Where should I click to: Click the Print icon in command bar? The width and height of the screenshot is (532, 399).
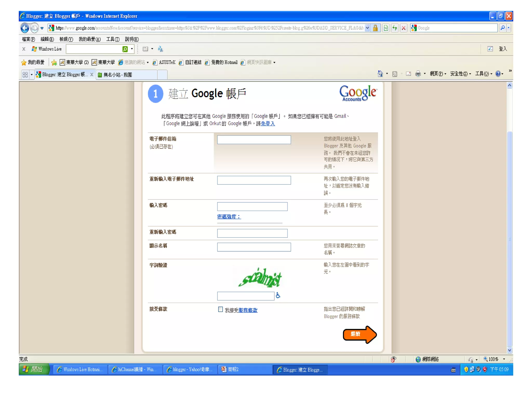pyautogui.click(x=418, y=74)
